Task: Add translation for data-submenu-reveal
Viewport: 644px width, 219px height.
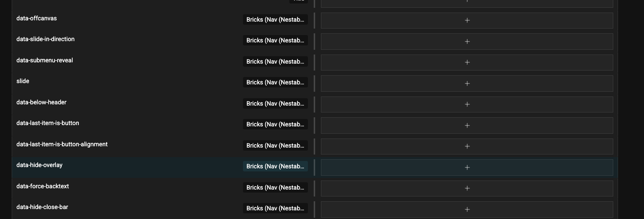Action: 467,62
